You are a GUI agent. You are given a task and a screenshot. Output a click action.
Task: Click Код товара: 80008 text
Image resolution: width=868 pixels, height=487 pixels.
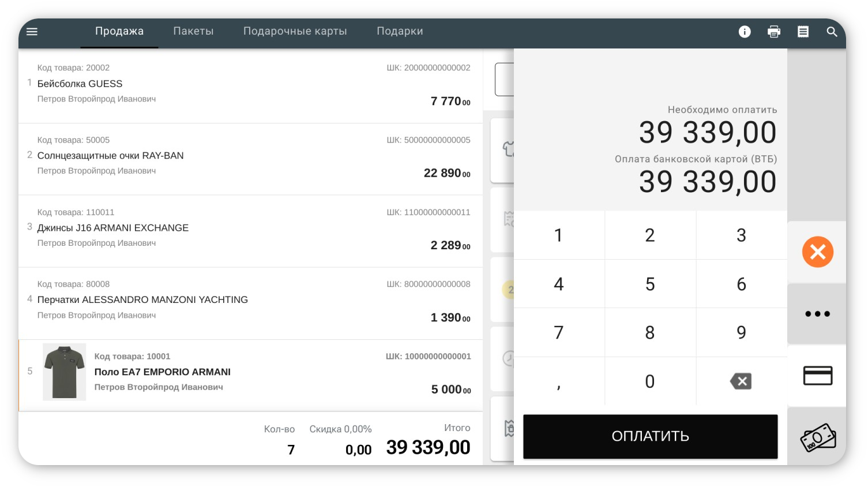point(73,284)
